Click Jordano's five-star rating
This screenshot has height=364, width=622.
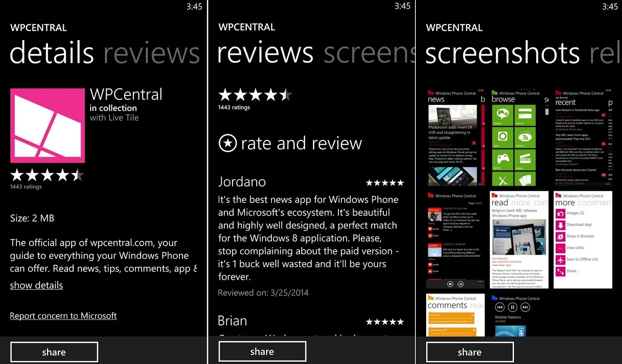385,183
